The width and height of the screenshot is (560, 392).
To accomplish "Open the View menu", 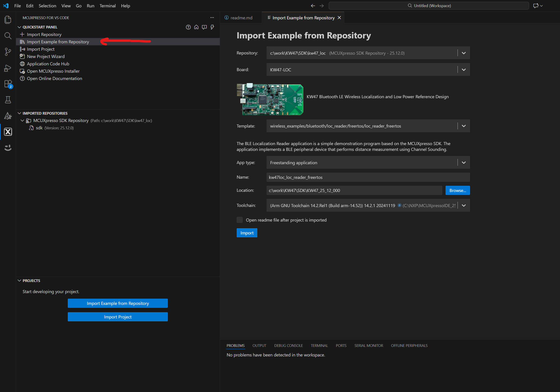I will [66, 6].
